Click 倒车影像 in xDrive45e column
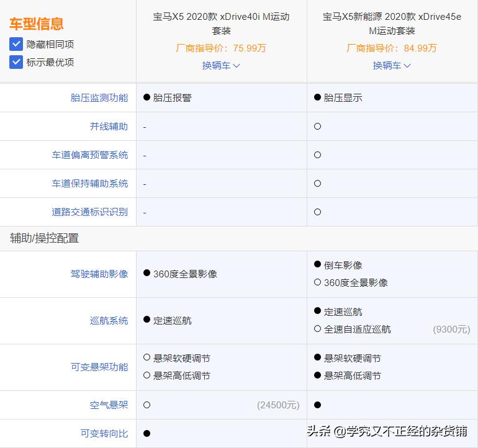The width and height of the screenshot is (478, 448). click(343, 265)
